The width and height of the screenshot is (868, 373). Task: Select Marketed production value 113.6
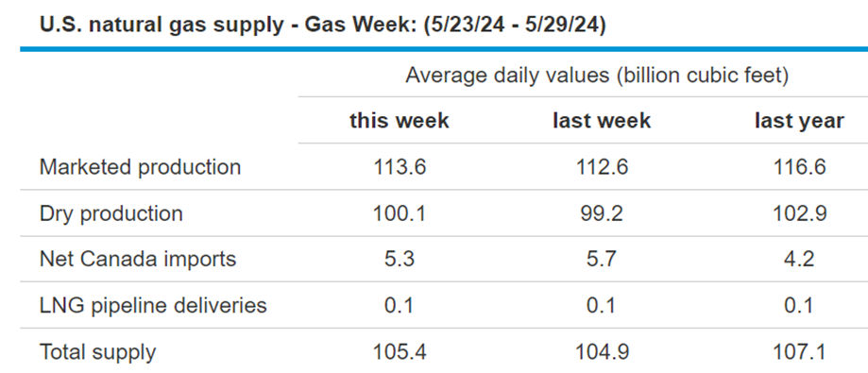click(400, 166)
